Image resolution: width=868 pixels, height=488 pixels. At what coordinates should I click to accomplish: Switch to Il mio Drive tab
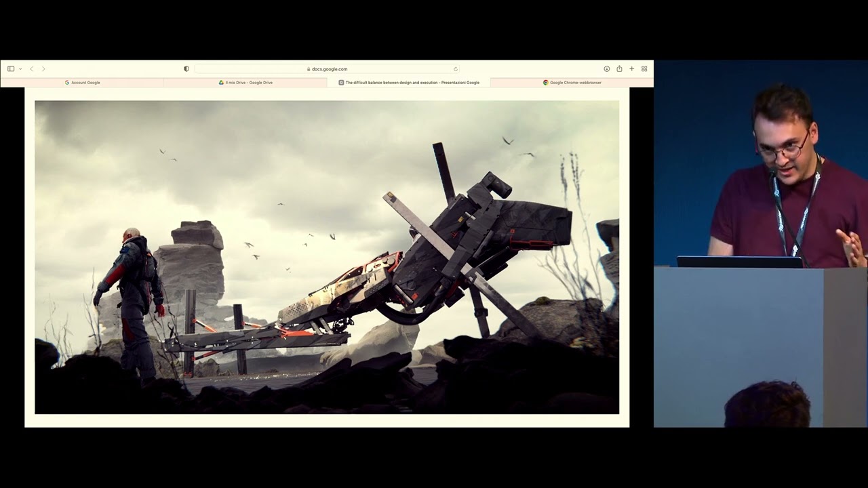coord(245,82)
